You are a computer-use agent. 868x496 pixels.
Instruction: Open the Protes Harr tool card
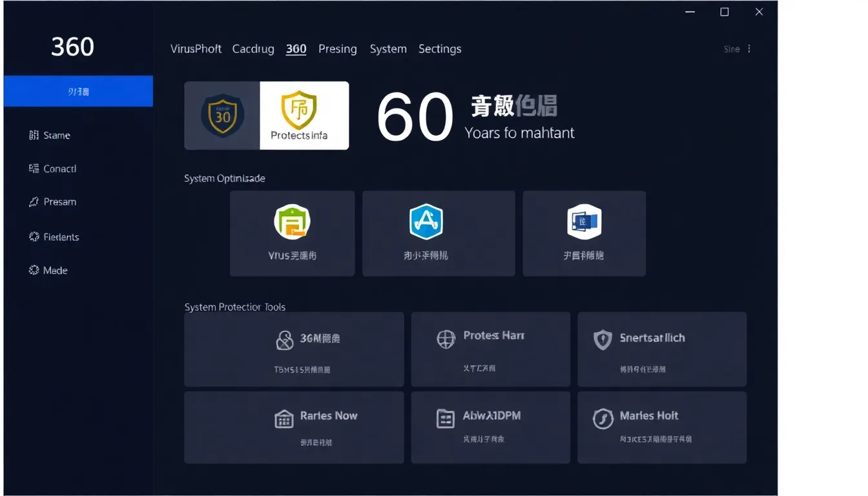pos(491,349)
